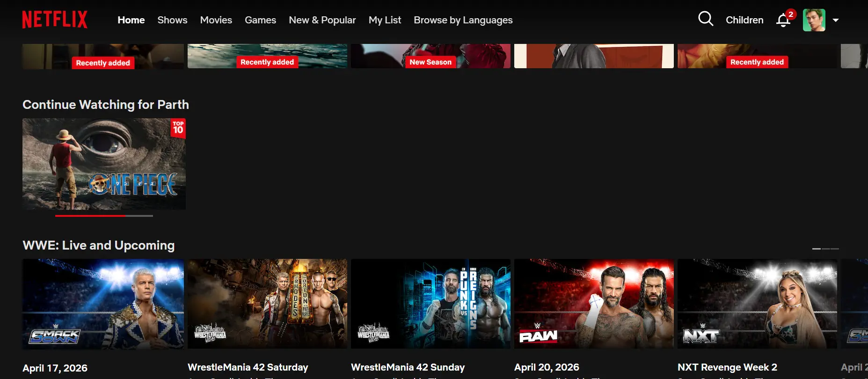Open My List page
Screen dimensions: 868x379
[385, 20]
